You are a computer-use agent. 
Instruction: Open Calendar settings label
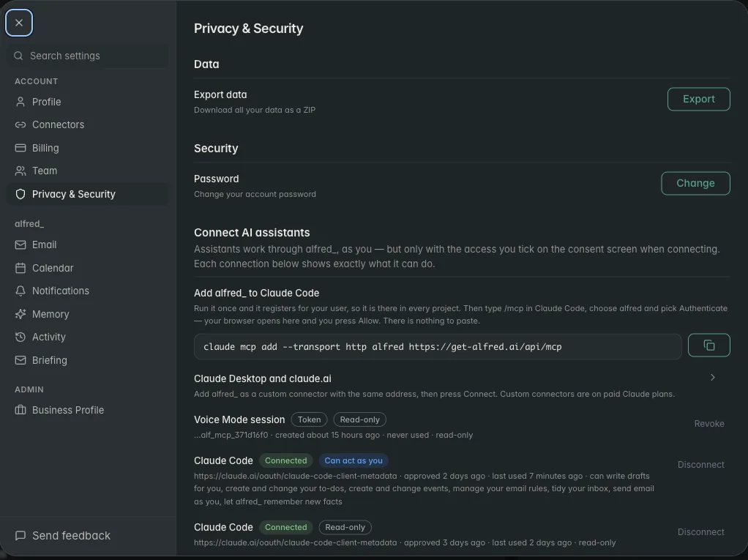tap(53, 268)
